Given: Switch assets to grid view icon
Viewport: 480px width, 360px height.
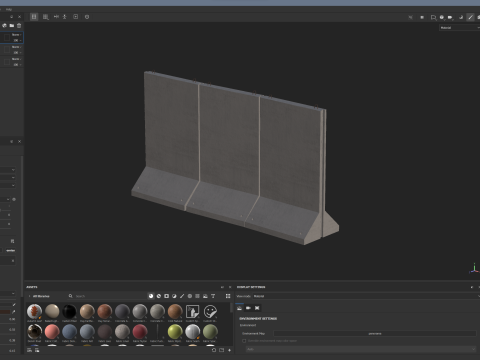Looking at the screenshot, I should 228,296.
